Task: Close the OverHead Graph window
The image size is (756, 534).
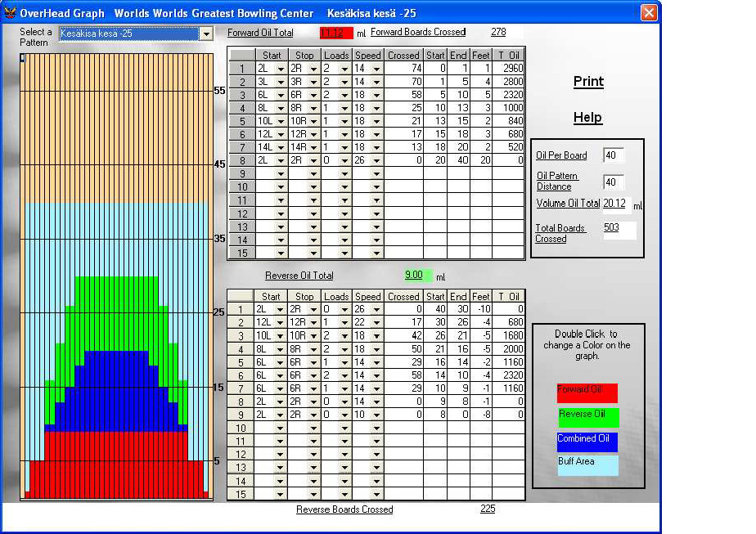Action: click(x=649, y=13)
